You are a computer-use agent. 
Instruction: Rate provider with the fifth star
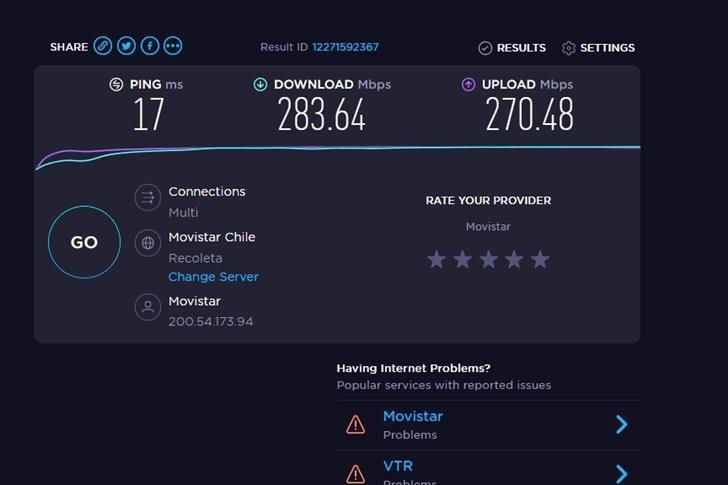[540, 259]
